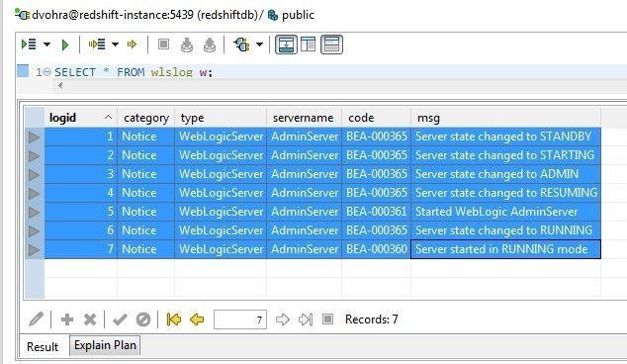Switch to the Result tab
Image resolution: width=627 pixels, height=364 pixels.
point(43,346)
